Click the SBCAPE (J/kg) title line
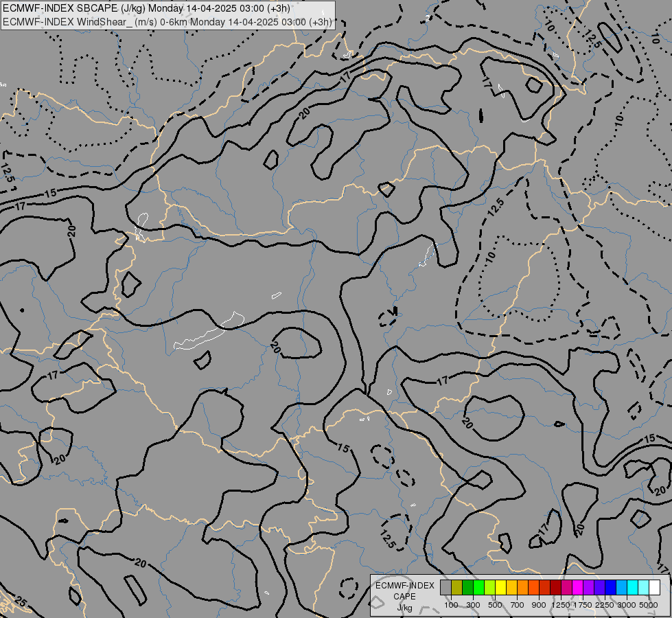Image resolution: width=672 pixels, height=618 pixels. (147, 8)
